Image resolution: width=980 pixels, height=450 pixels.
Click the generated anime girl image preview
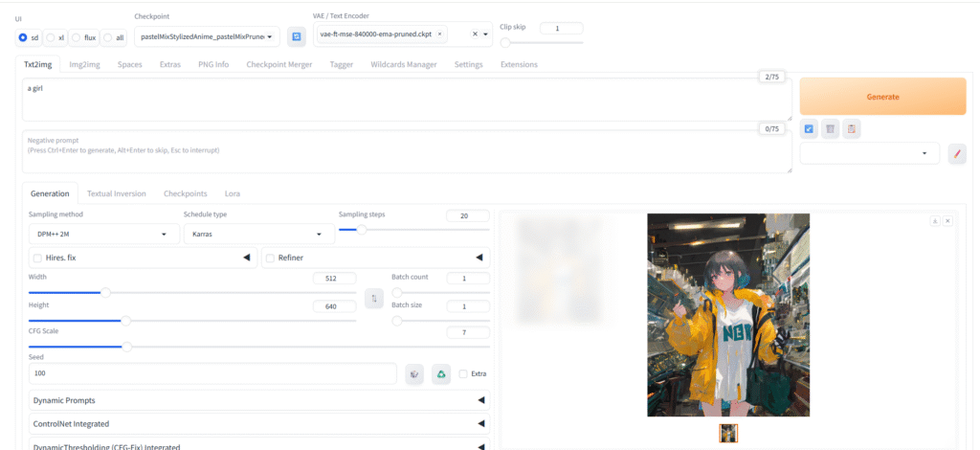click(x=728, y=315)
